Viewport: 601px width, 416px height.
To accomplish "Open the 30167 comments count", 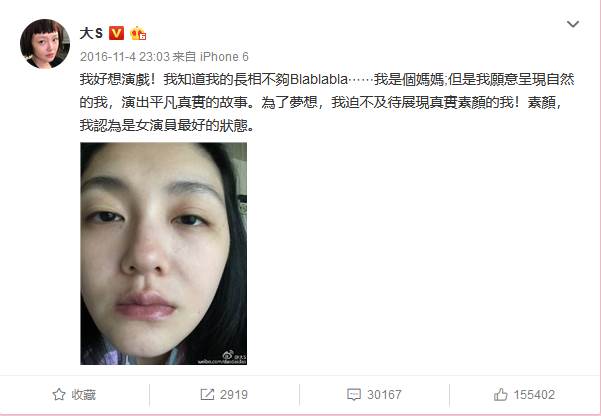I will pyautogui.click(x=384, y=395).
